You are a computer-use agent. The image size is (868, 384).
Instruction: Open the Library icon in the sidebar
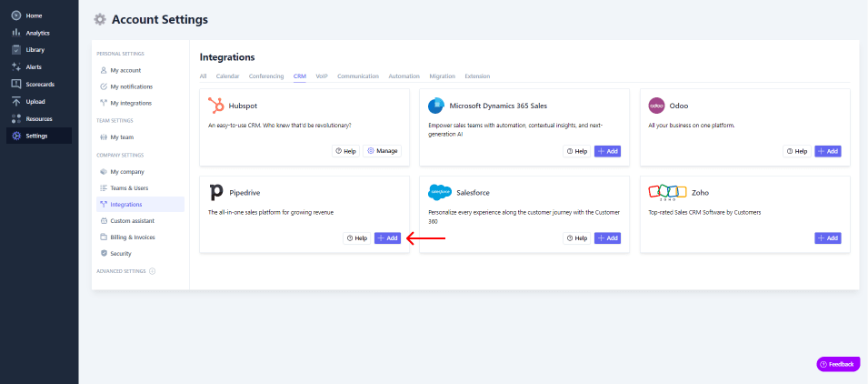click(16, 50)
